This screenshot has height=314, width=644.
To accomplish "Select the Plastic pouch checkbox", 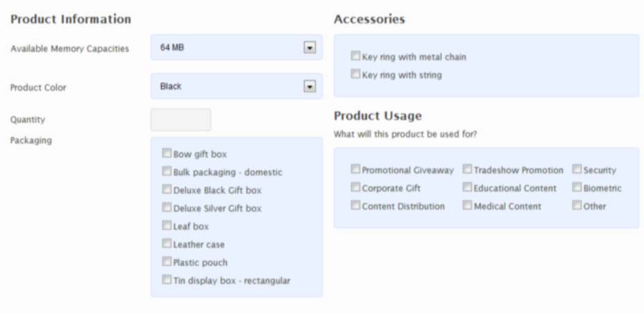I will tap(167, 262).
